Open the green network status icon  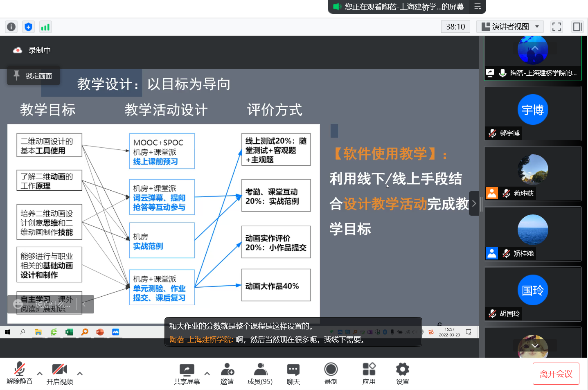tap(45, 27)
